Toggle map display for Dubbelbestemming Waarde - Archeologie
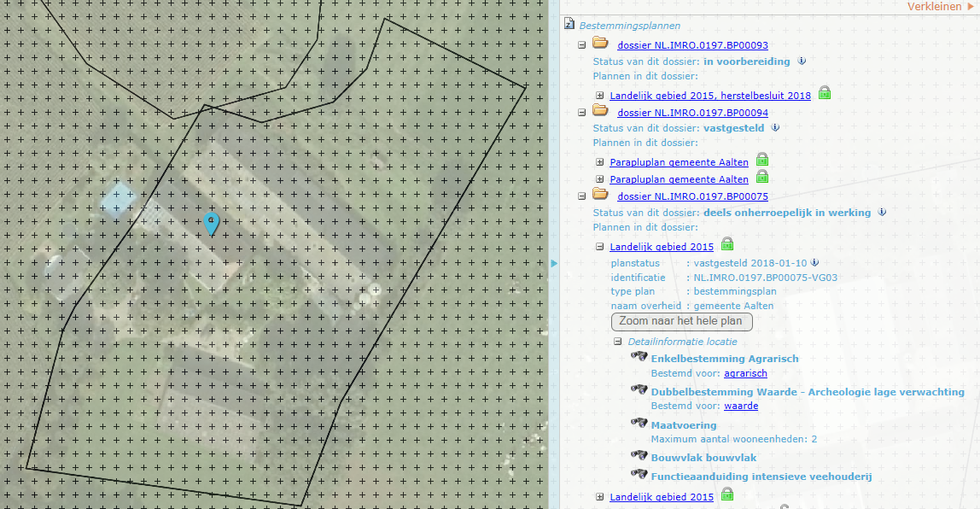This screenshot has height=509, width=980. [639, 389]
